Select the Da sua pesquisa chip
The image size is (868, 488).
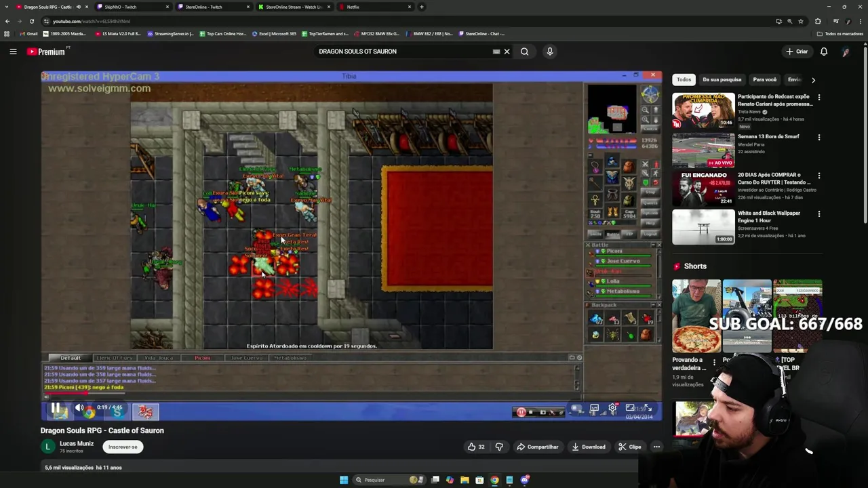click(x=722, y=79)
